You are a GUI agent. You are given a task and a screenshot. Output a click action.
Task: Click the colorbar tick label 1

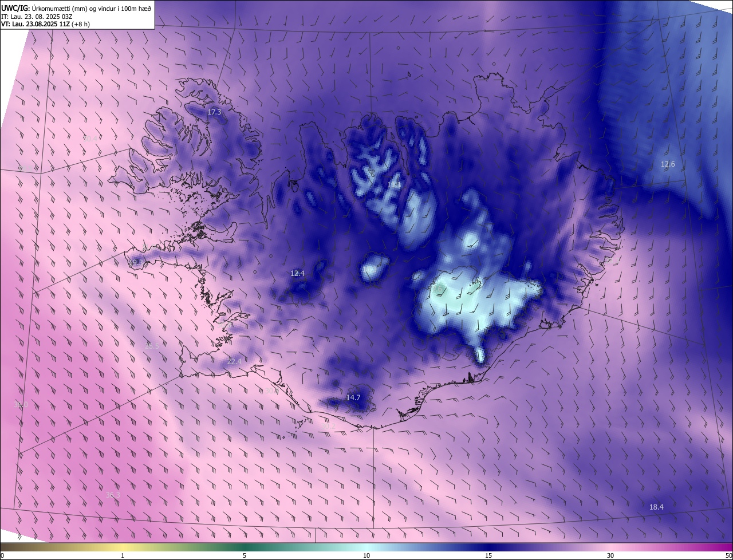pyautogui.click(x=123, y=555)
